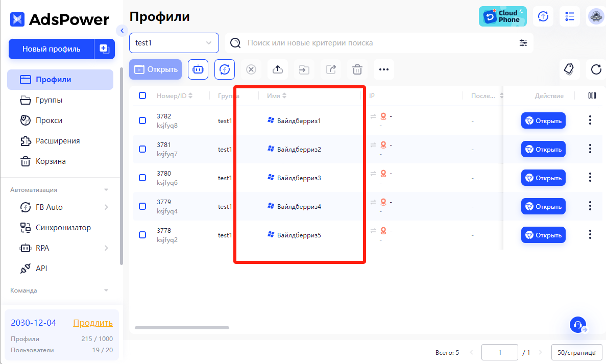This screenshot has height=364, width=606.
Task: Click the page number input field
Action: [499, 352]
